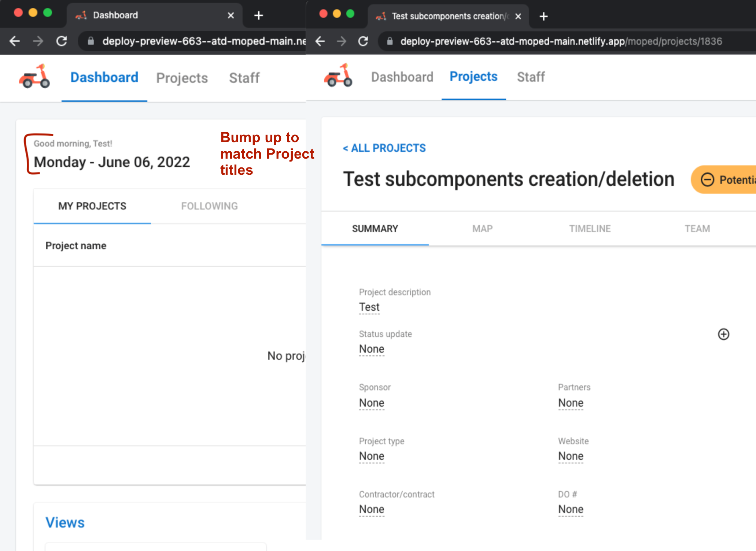Open a new tab beside the Dashboard tab
Image resolution: width=756 pixels, height=551 pixels.
(x=258, y=15)
